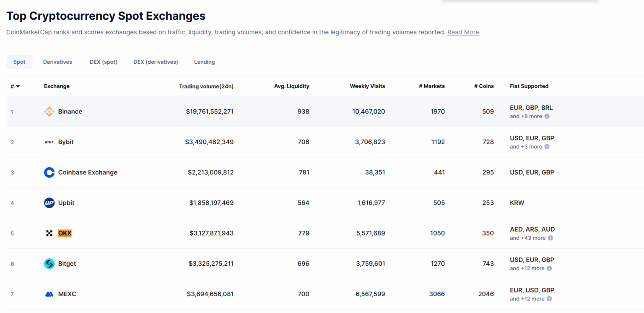This screenshot has width=644, height=313.
Task: Click the Bitget logo icon
Action: click(x=49, y=264)
